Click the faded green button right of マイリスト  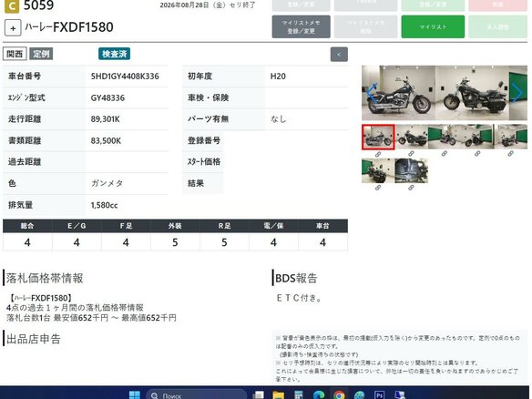pyautogui.click(x=498, y=26)
